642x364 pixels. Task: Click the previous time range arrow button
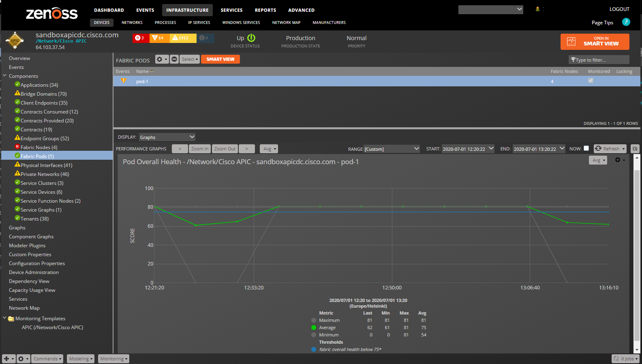coord(180,149)
